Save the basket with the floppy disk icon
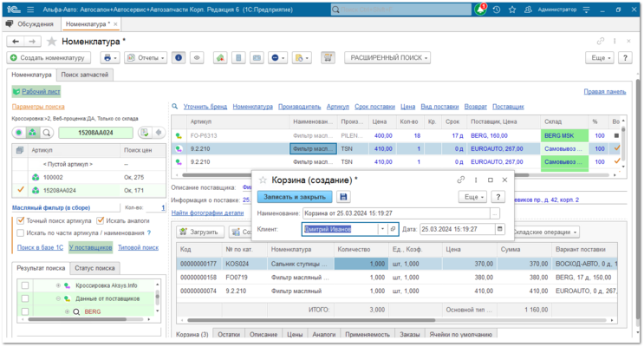644x347 pixels. 343,197
